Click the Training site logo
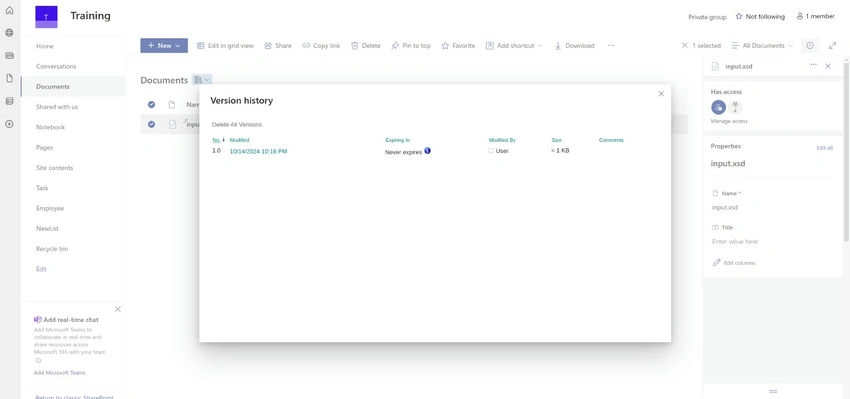This screenshot has height=399, width=850. pos(46,17)
